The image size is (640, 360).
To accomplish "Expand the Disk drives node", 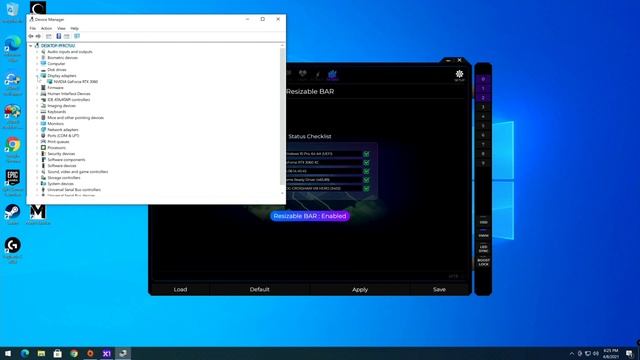I will tap(37, 70).
